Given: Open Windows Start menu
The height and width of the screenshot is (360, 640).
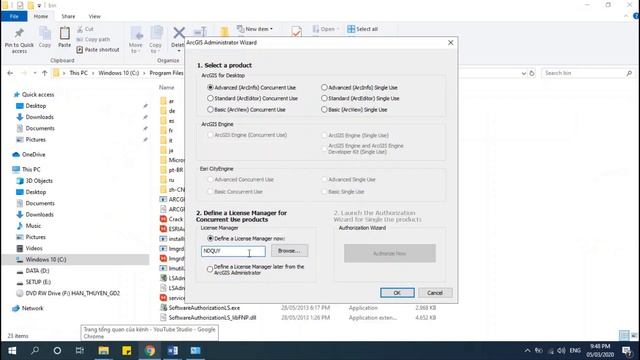Looking at the screenshot, I should [12, 351].
